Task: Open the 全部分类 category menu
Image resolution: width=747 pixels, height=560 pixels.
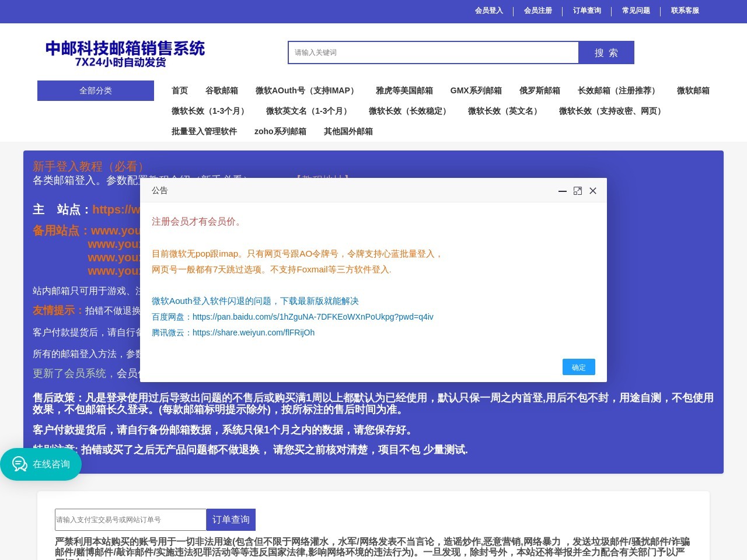Action: click(96, 90)
